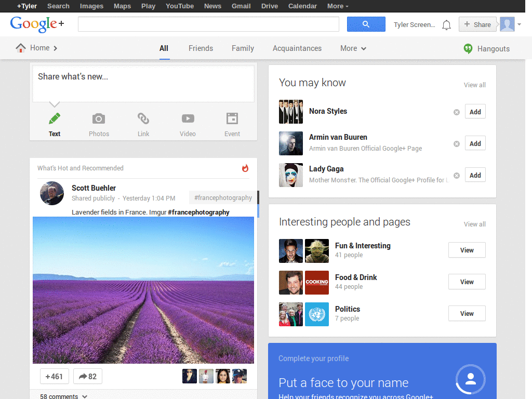
Task: Click the #francephotography hashtag tag
Action: [x=223, y=198]
